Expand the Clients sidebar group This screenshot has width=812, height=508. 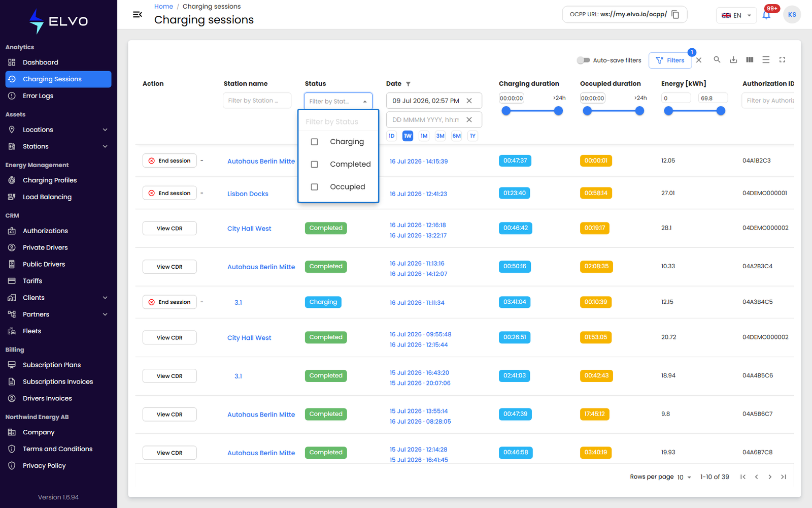pos(58,298)
